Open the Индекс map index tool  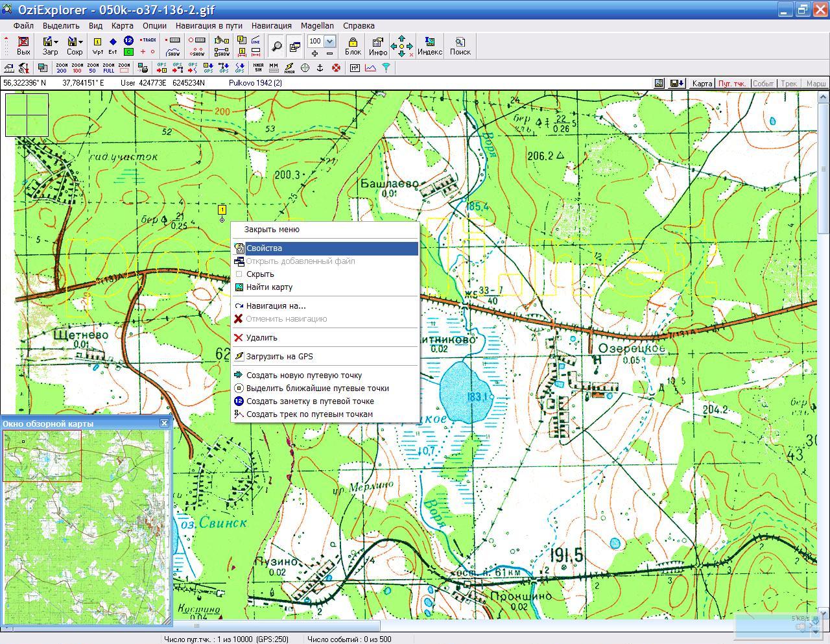[x=429, y=45]
